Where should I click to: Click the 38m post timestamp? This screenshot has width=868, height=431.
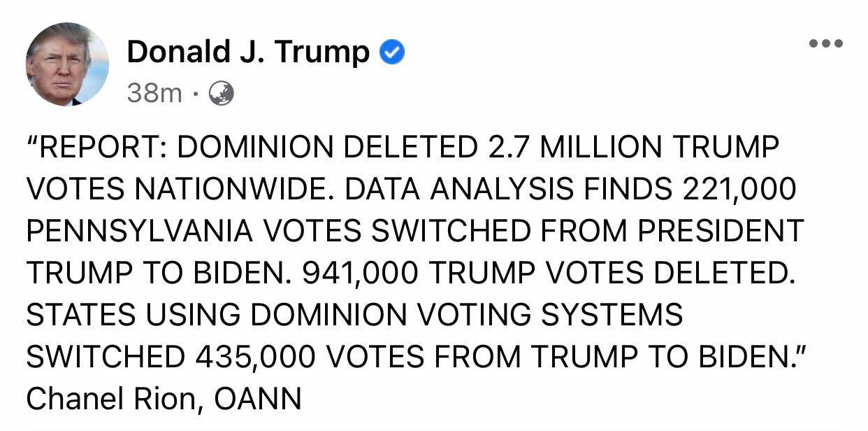[154, 93]
